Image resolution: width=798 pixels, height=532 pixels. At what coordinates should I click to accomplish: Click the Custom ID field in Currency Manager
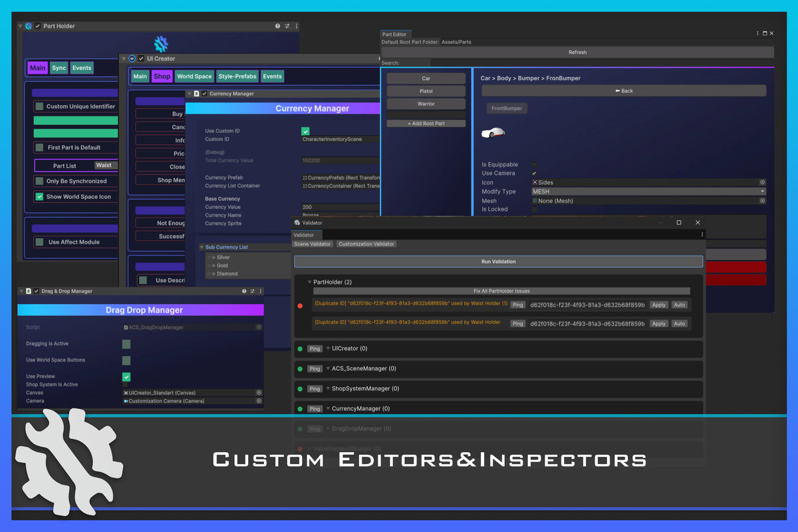click(x=340, y=140)
